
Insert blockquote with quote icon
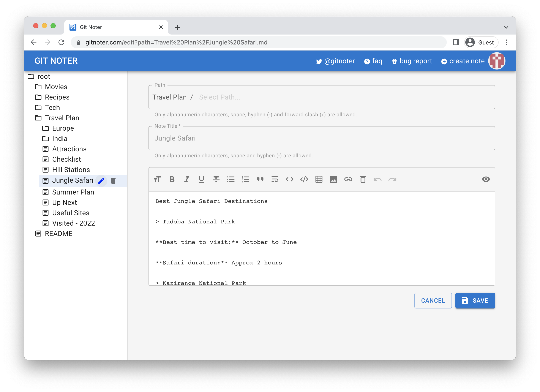click(x=260, y=179)
